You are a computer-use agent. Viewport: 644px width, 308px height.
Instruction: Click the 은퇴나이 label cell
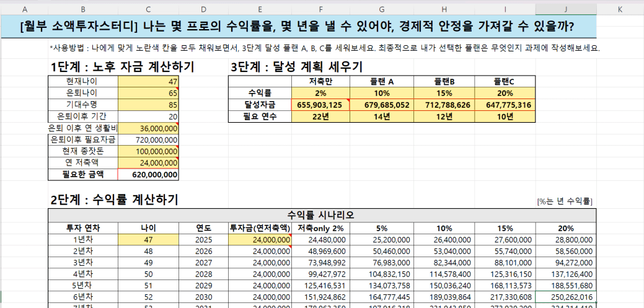click(83, 93)
